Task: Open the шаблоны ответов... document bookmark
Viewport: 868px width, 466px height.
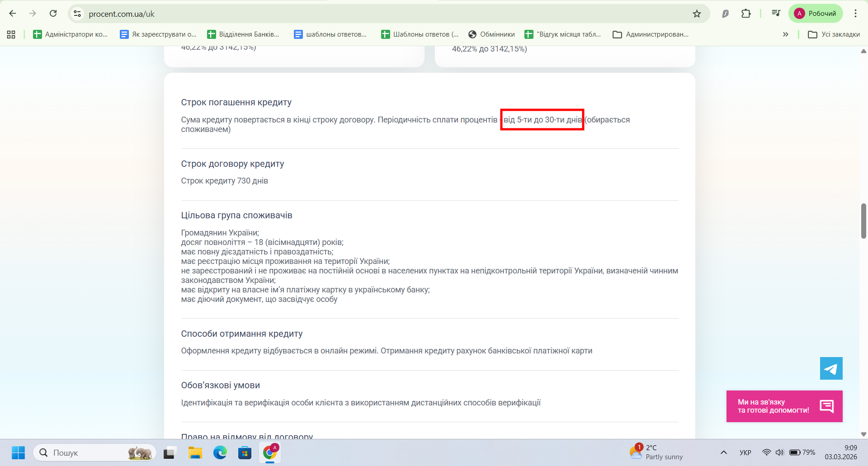Action: [330, 34]
